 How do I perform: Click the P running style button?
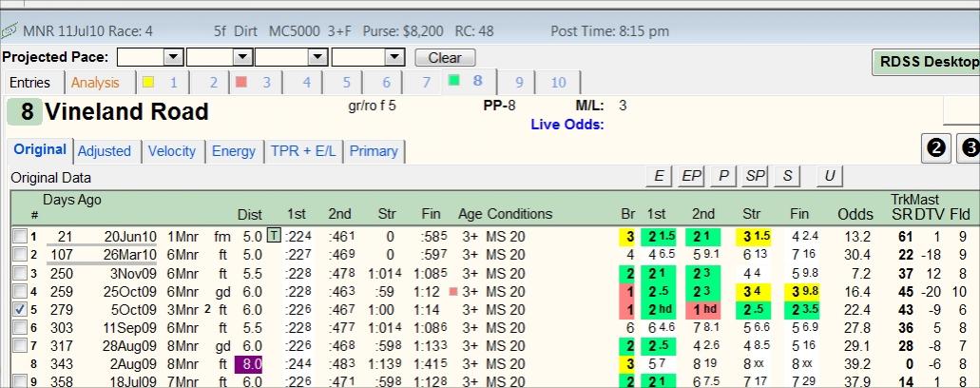pyautogui.click(x=723, y=177)
